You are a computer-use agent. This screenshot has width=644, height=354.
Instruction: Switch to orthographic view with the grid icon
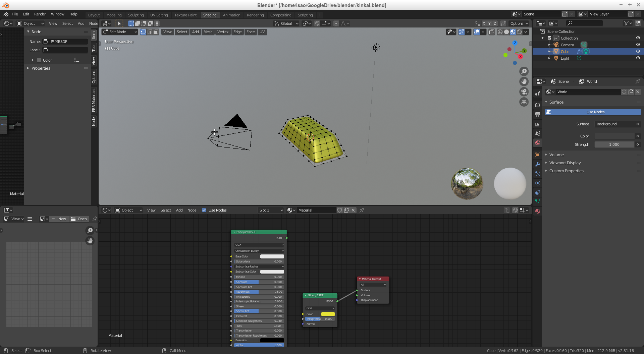coord(524,102)
